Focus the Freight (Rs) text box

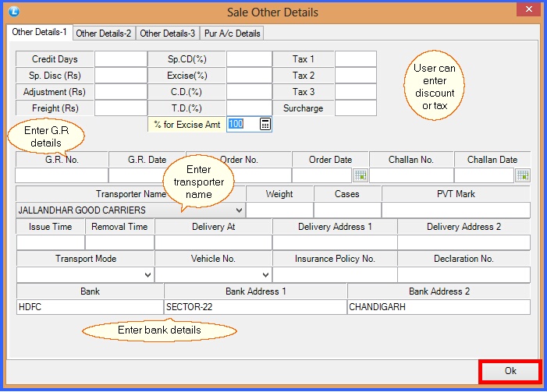120,108
